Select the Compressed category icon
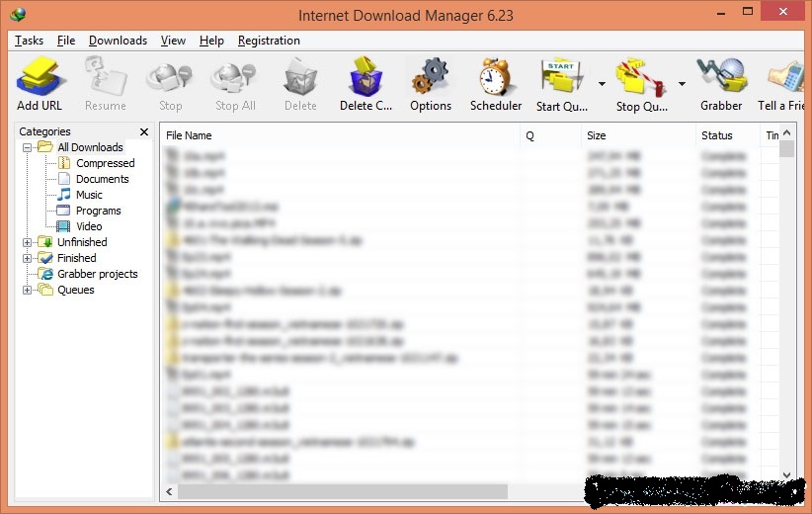This screenshot has height=514, width=812. [x=63, y=163]
